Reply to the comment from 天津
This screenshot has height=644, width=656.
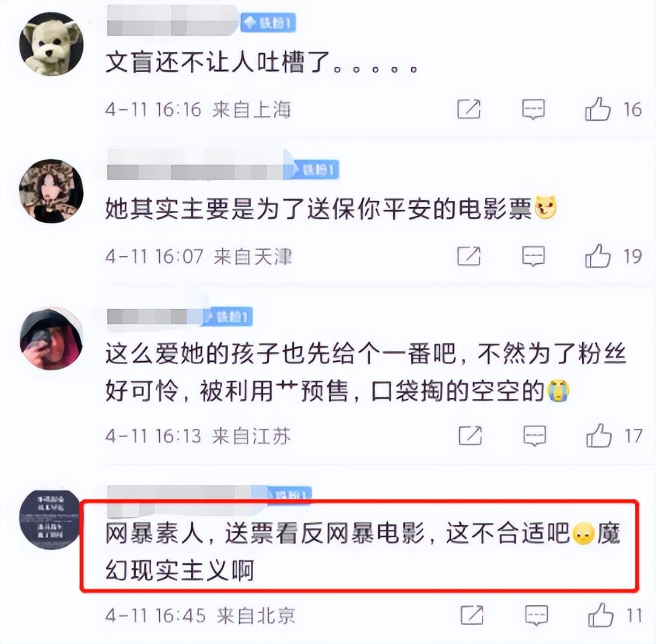(x=533, y=256)
